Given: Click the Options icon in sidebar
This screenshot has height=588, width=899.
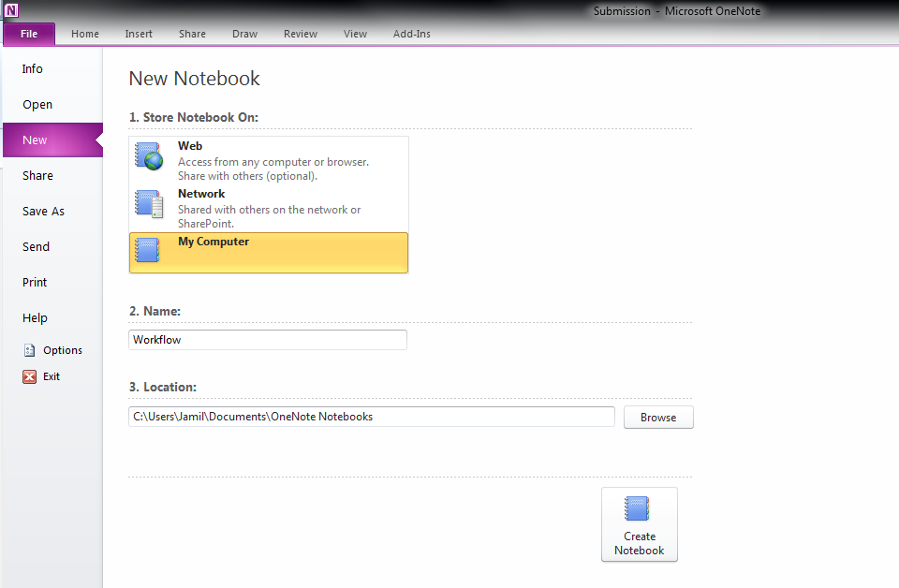Looking at the screenshot, I should [30, 350].
